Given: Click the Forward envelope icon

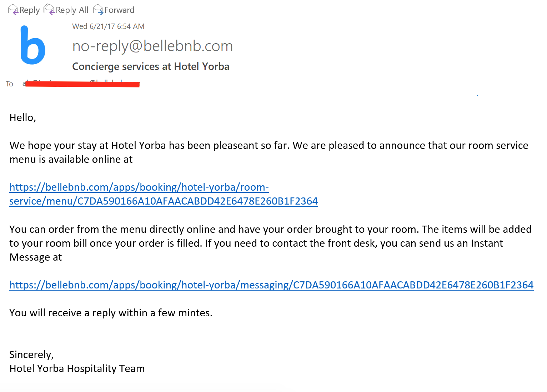Looking at the screenshot, I should click(x=98, y=10).
